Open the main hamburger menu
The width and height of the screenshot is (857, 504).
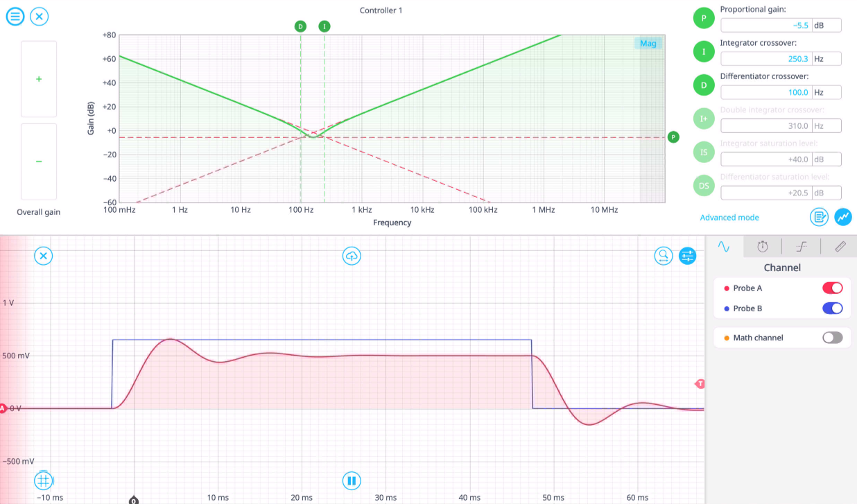point(15,16)
